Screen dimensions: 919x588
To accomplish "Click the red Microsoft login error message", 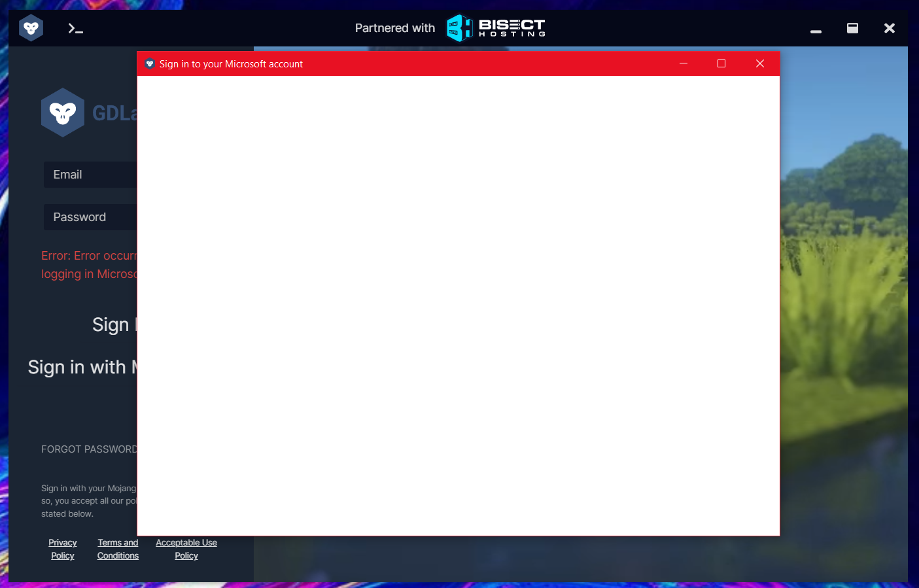I will [x=90, y=264].
